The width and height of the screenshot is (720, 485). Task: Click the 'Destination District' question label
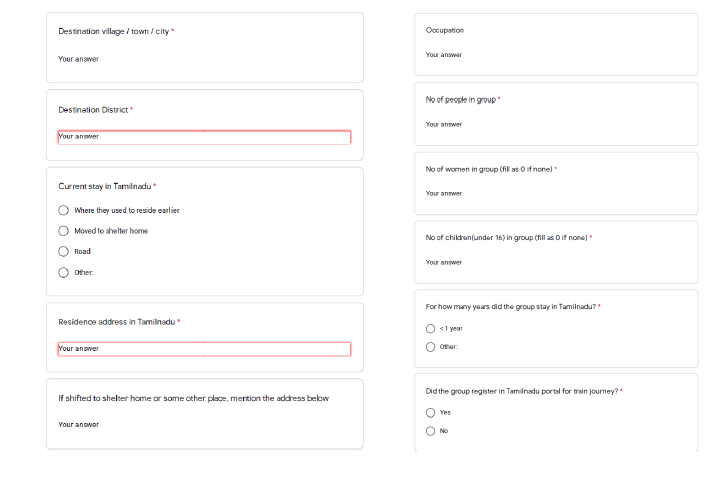tap(93, 109)
